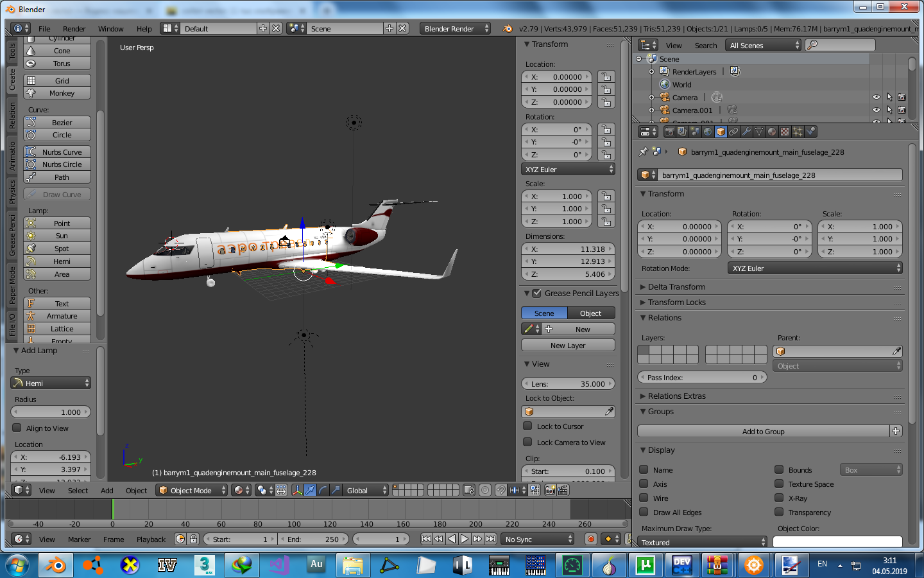Select the translate manipulator arrow icon
Image resolution: width=924 pixels, height=578 pixels.
coord(310,490)
